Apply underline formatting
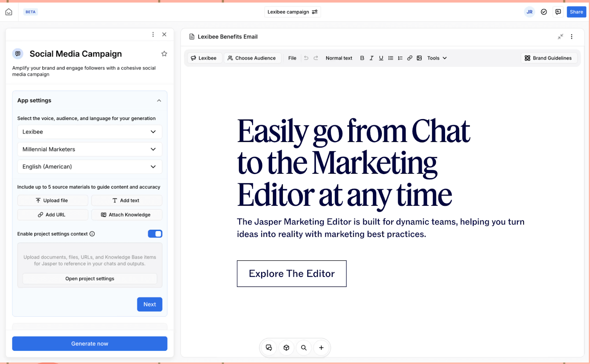Viewport: 590px width, 364px height. pyautogui.click(x=381, y=58)
